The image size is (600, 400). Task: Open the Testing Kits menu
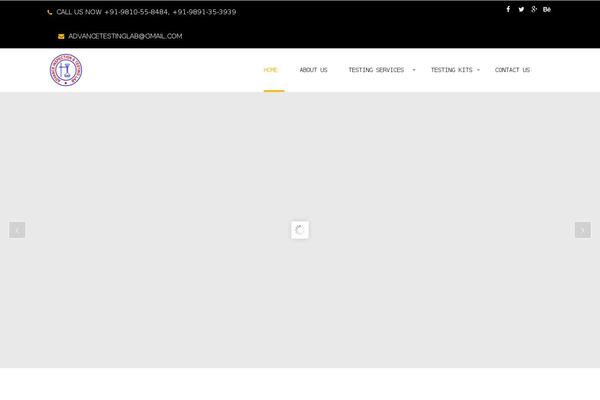(x=452, y=70)
